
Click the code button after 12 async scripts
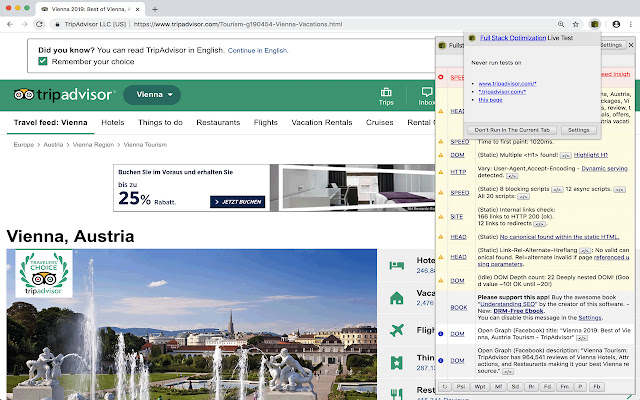click(619, 189)
